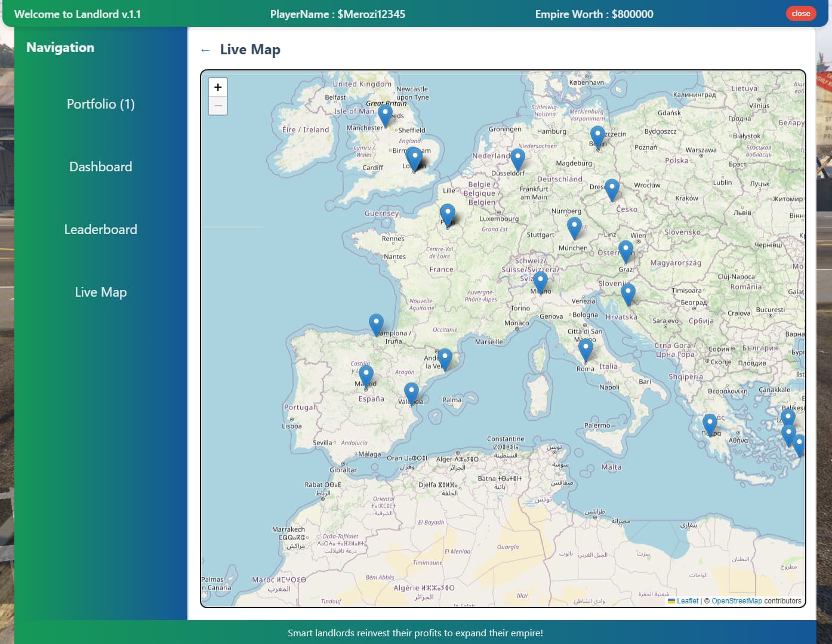Select the map pin at Berlin
This screenshot has width=832, height=644.
pyautogui.click(x=597, y=137)
